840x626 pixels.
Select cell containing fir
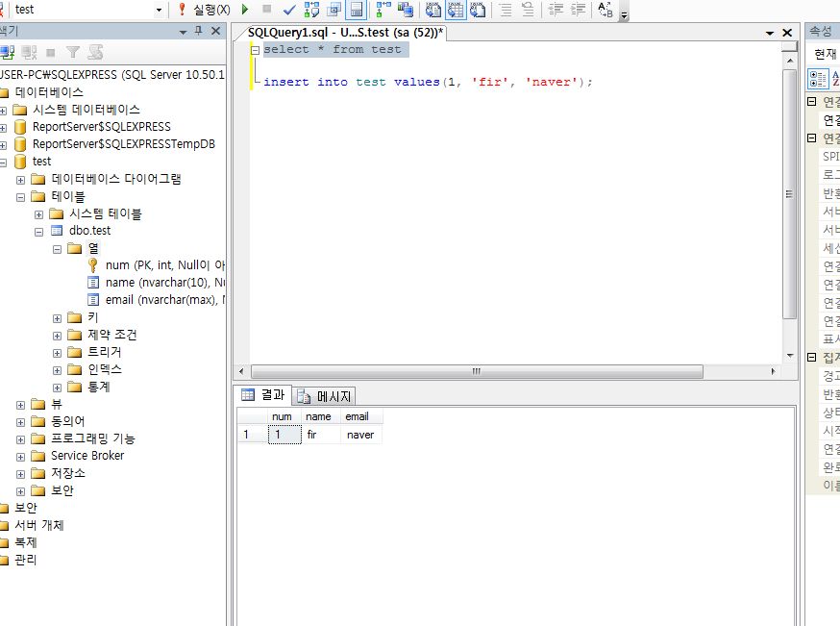[x=321, y=435]
